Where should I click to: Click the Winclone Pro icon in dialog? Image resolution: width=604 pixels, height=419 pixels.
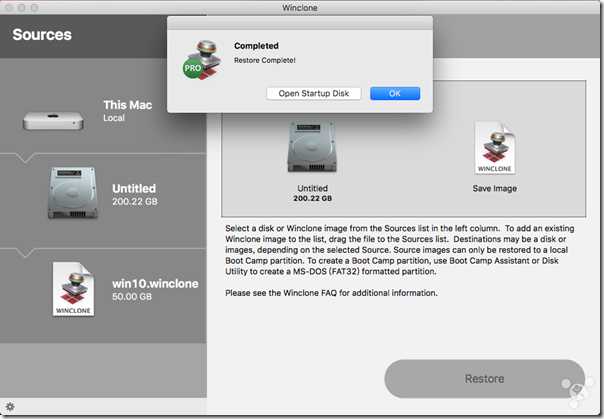202,60
